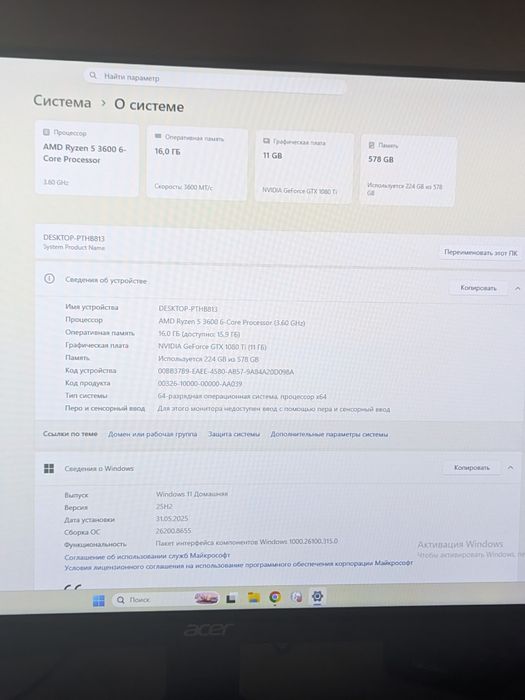Collapse the 'Сведения о Windows' section
The width and height of the screenshot is (525, 700).
pyautogui.click(x=510, y=468)
